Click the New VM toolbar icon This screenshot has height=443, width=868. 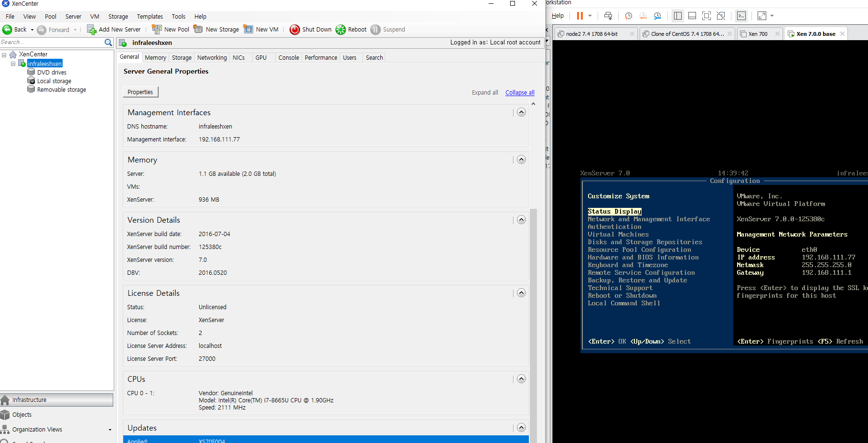(x=248, y=29)
